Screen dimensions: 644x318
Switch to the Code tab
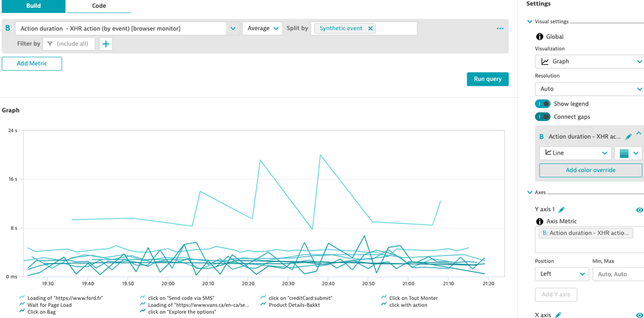click(x=99, y=6)
